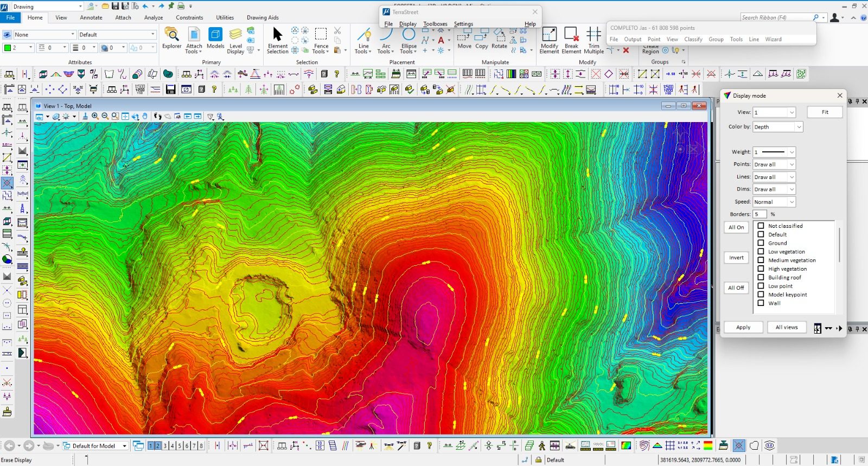Click the Invert button
The width and height of the screenshot is (868, 466).
coord(736,258)
